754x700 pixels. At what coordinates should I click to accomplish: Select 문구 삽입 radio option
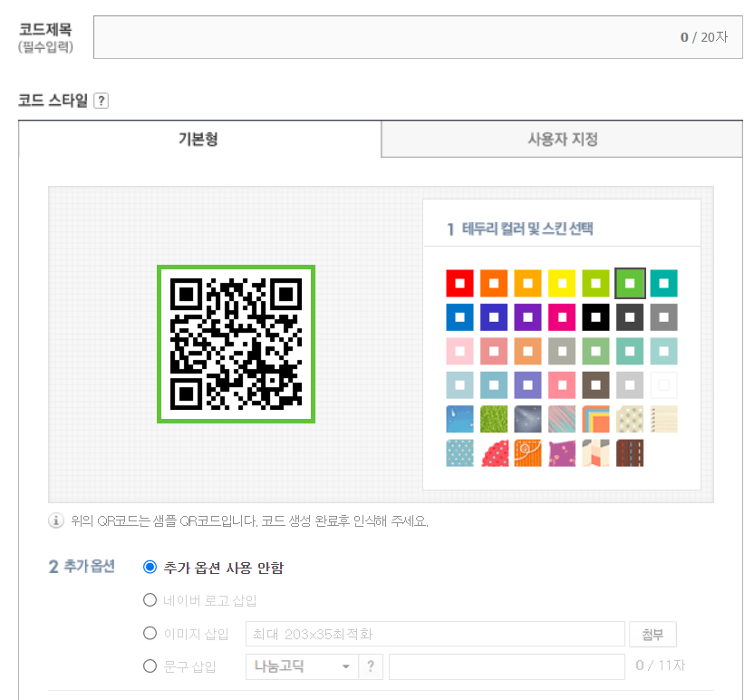(x=150, y=666)
